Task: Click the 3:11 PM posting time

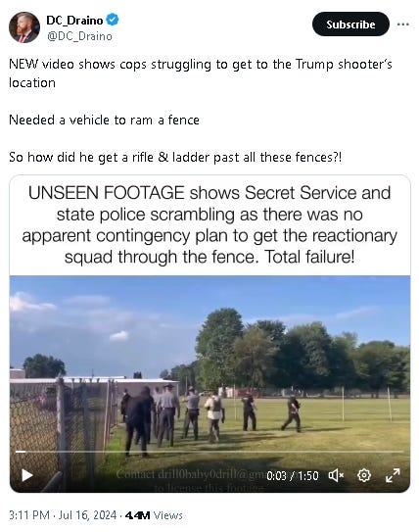Action: coord(29,515)
